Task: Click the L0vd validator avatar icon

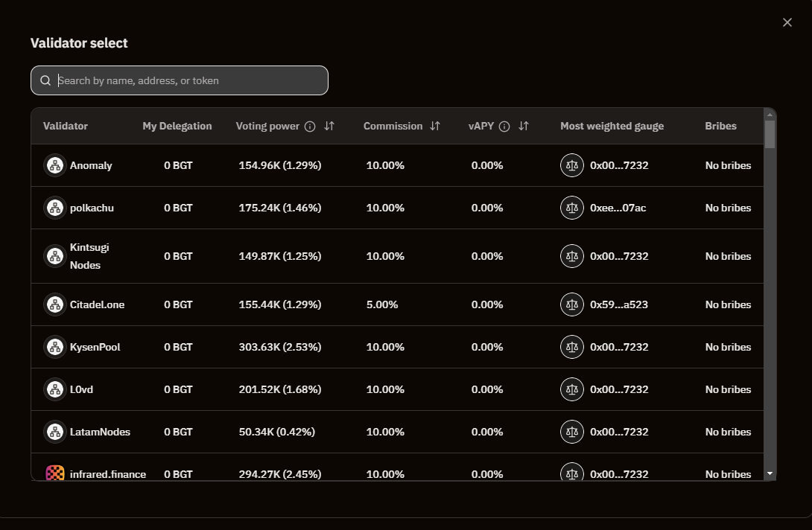Action: [55, 390]
